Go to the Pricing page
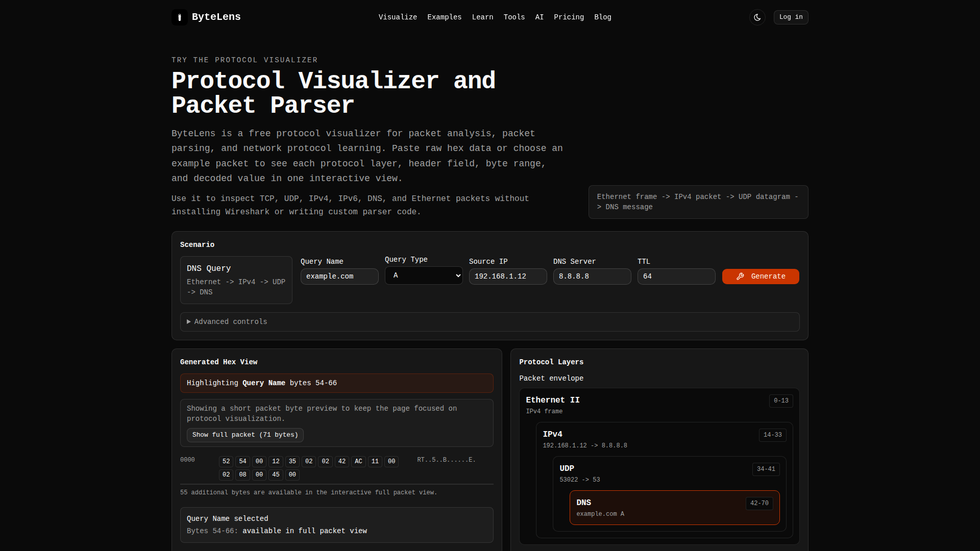This screenshot has width=980, height=551. [569, 17]
